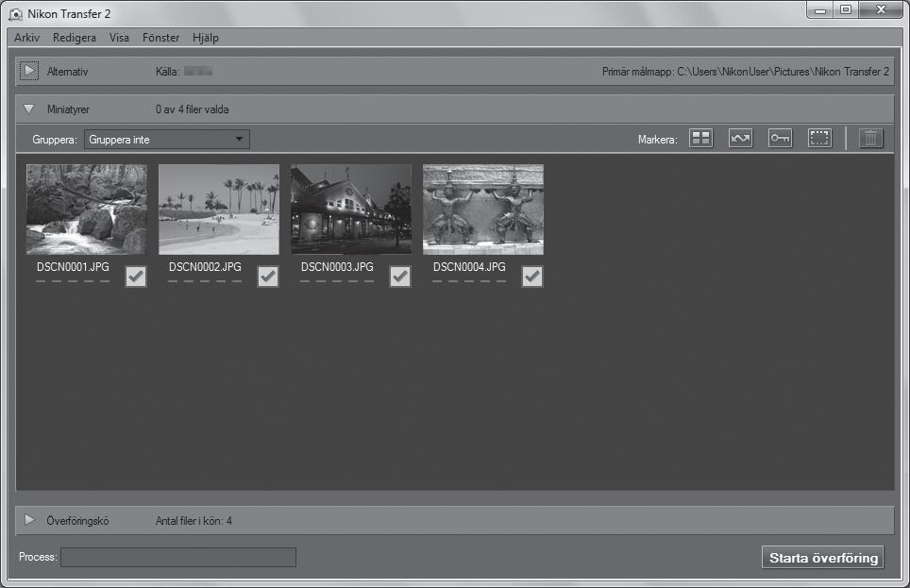Open the Fönster menu
The height and width of the screenshot is (588, 910).
[160, 38]
